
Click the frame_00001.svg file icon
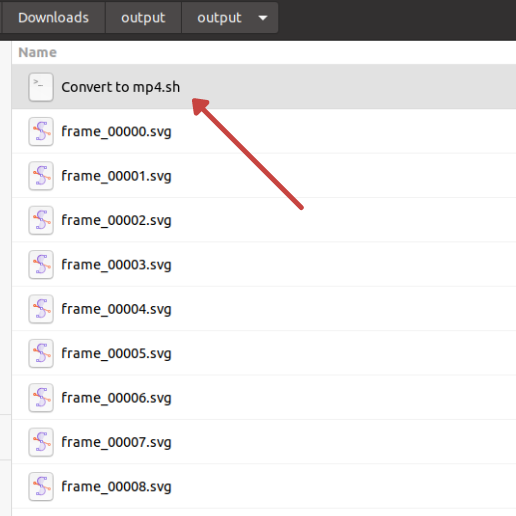(x=41, y=176)
